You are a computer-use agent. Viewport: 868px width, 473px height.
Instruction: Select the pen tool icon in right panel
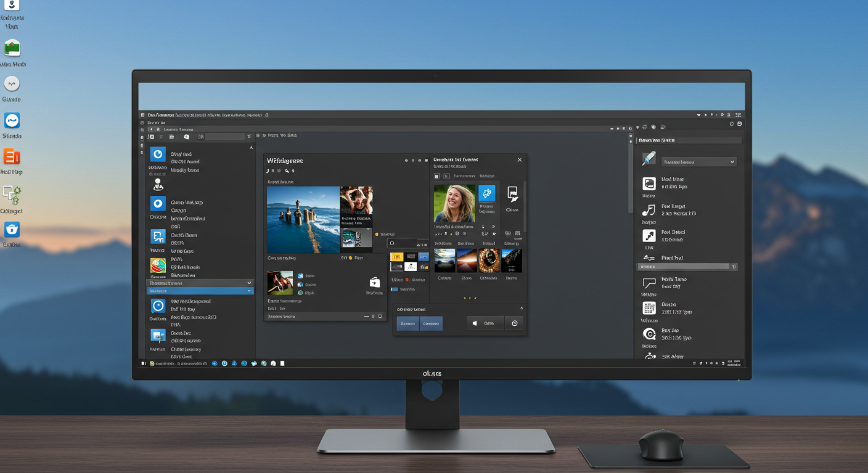[x=649, y=159]
